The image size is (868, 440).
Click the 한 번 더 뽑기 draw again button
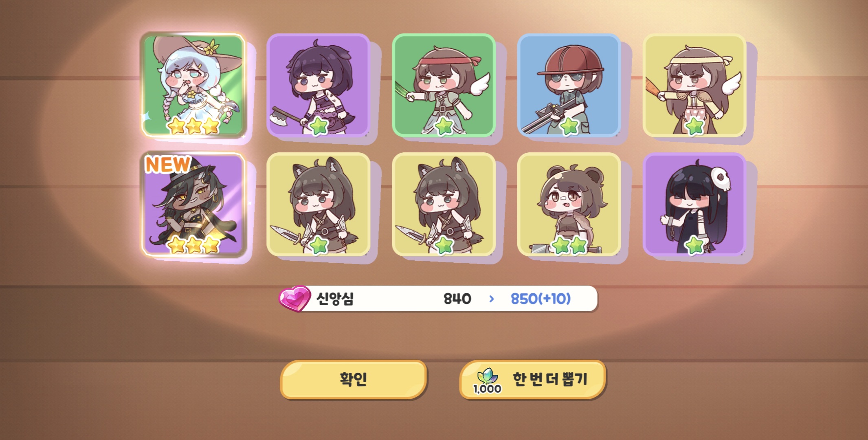pos(533,379)
